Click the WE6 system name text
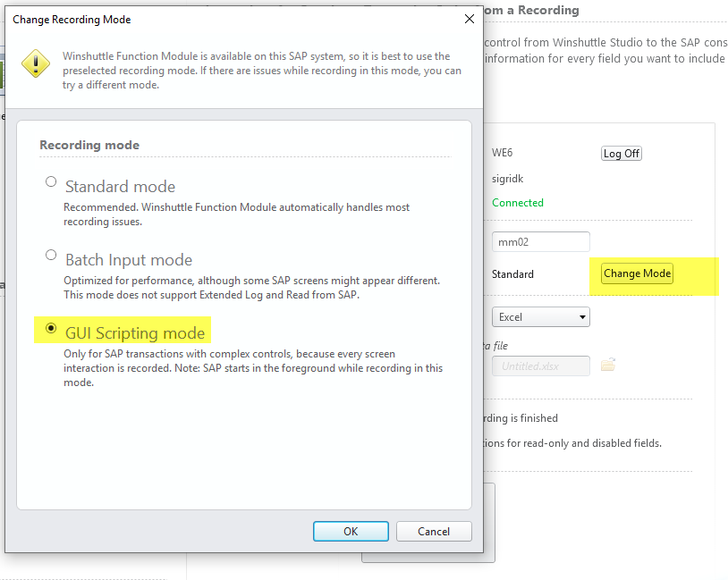This screenshot has height=580, width=728. point(503,153)
